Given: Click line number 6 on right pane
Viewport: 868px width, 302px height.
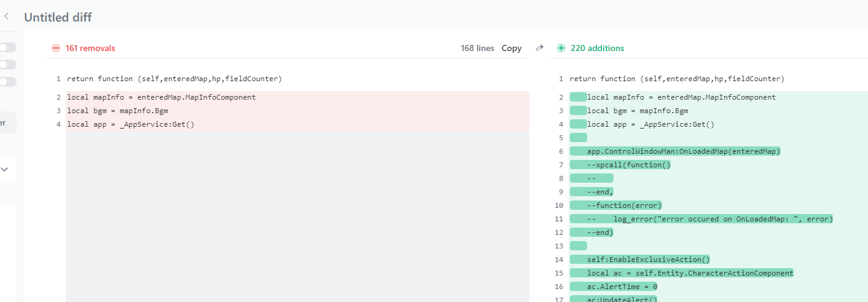Looking at the screenshot, I should pos(561,151).
